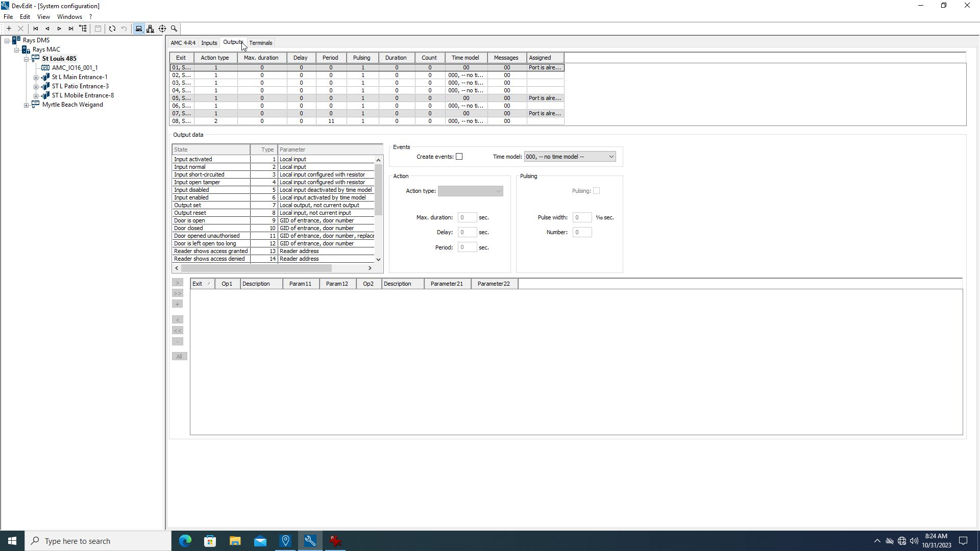
Task: Jump to the first tree item with toolbar arrow
Action: [36, 29]
